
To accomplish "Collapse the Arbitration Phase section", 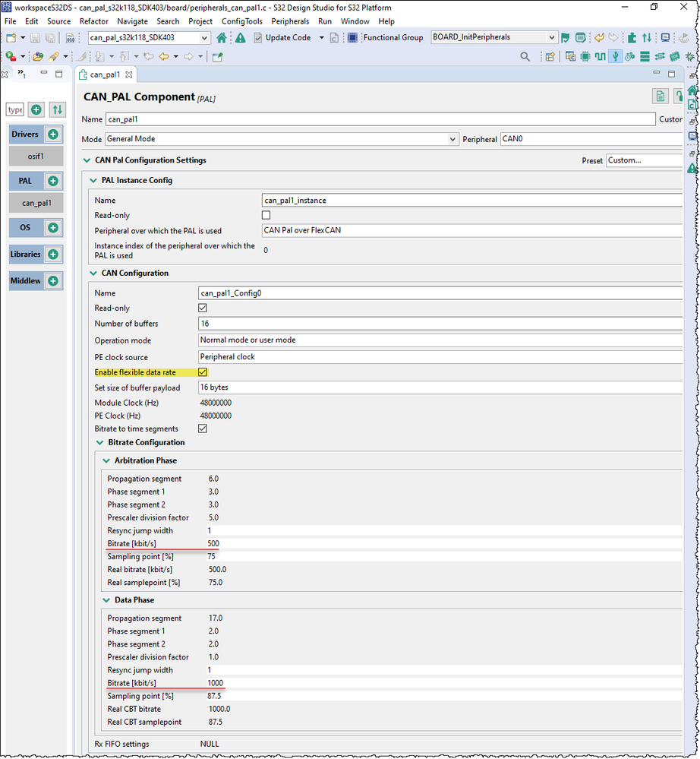I will tap(106, 460).
